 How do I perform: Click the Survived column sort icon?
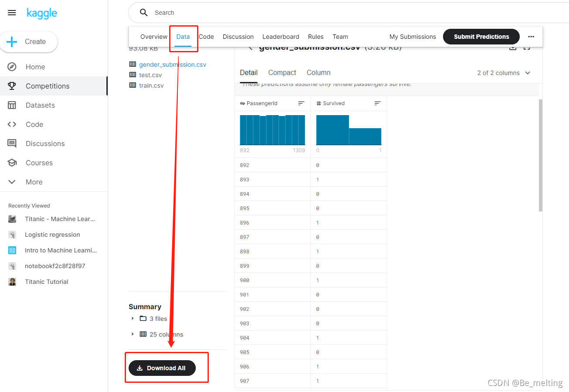tap(378, 103)
